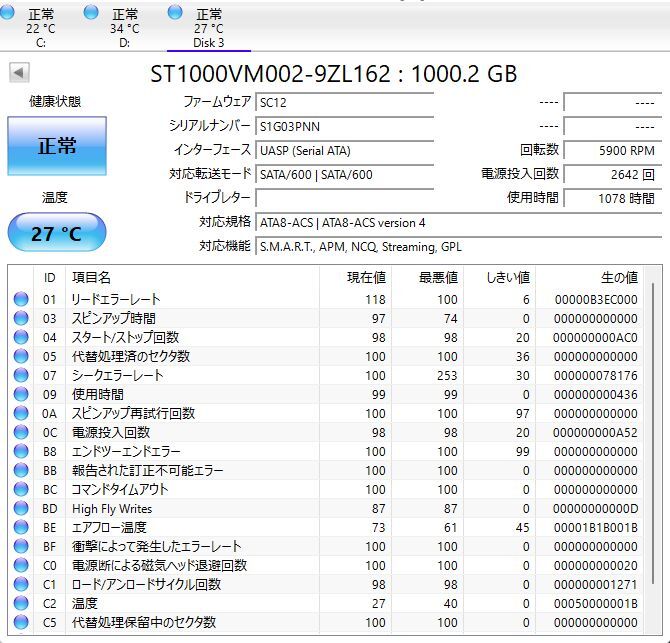Click the blue 正常 health status button
670x643 pixels.
pos(57,146)
